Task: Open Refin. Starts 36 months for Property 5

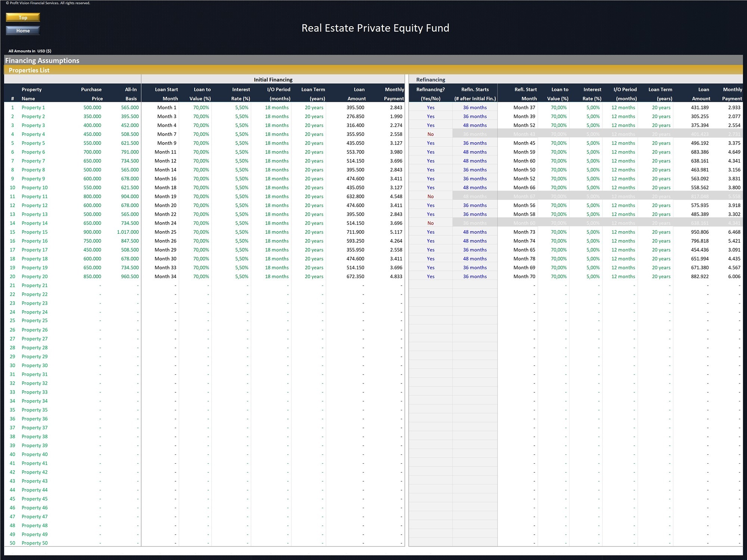Action: [475, 143]
